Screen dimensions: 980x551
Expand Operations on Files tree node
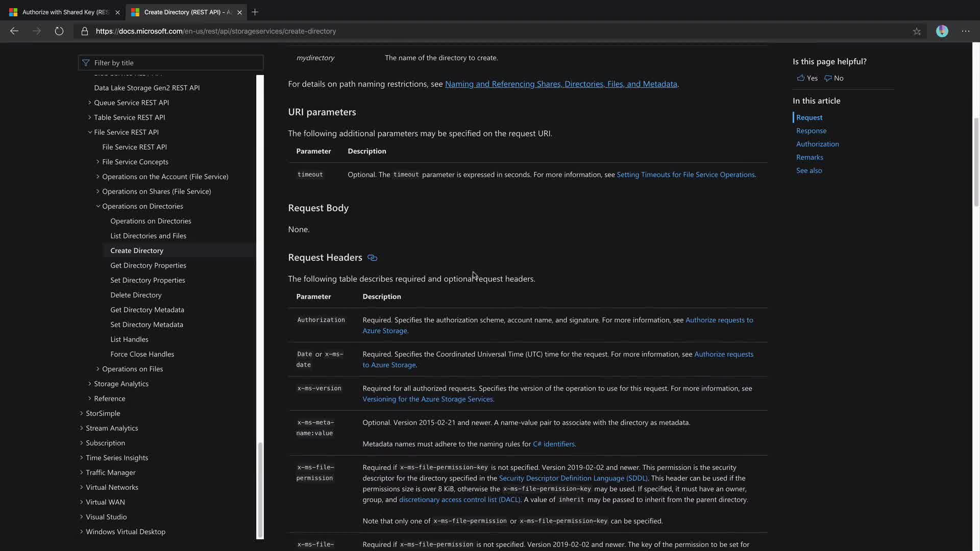click(98, 369)
